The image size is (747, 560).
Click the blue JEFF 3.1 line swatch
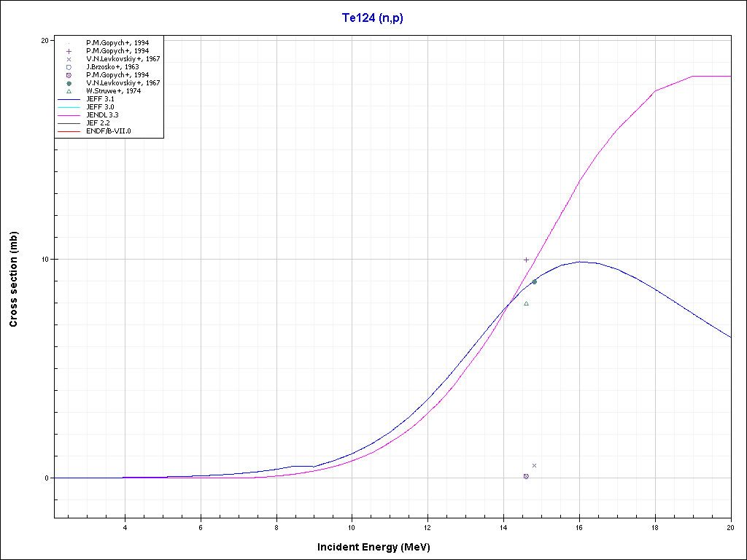tap(68, 99)
